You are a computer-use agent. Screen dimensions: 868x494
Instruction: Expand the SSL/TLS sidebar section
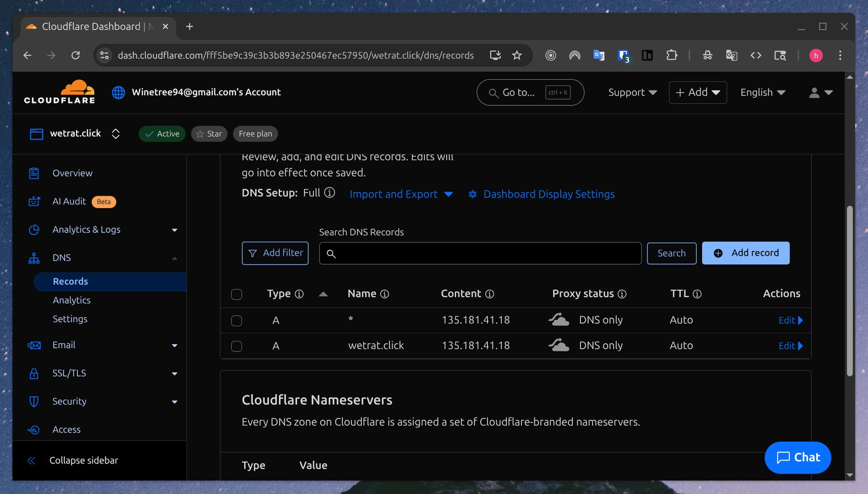[175, 374]
